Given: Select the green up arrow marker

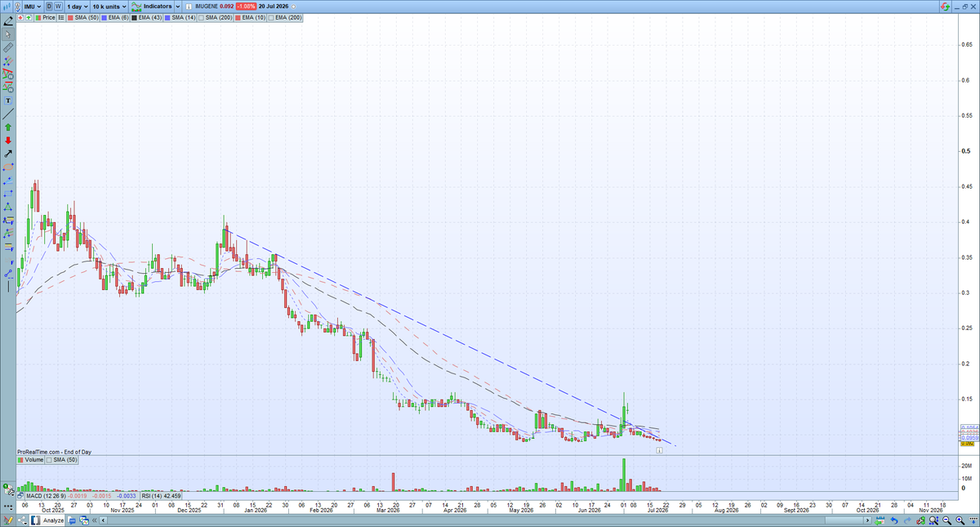Looking at the screenshot, I should [x=8, y=127].
